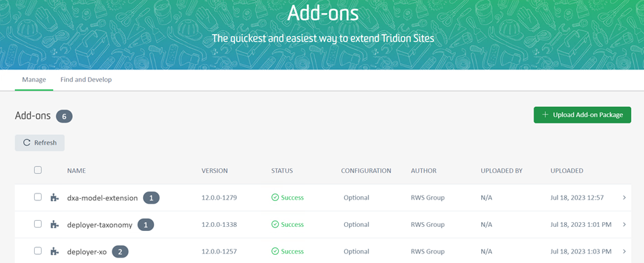
Task: Open the dxa-model-extension add-on name
Action: pos(102,198)
